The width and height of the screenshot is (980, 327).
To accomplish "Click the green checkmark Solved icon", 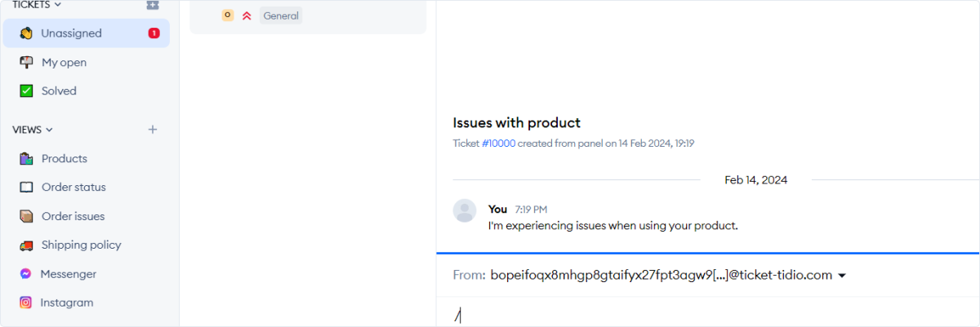I will pyautogui.click(x=26, y=91).
